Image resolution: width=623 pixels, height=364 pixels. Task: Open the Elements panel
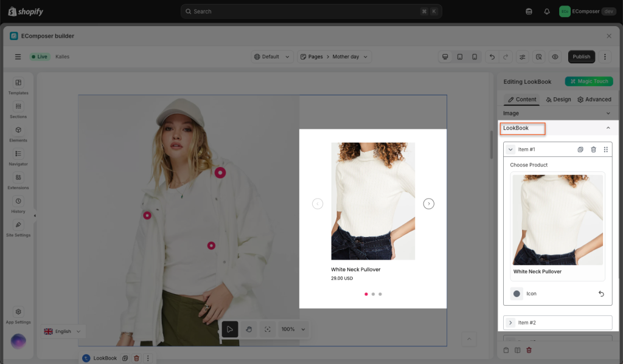(x=18, y=133)
